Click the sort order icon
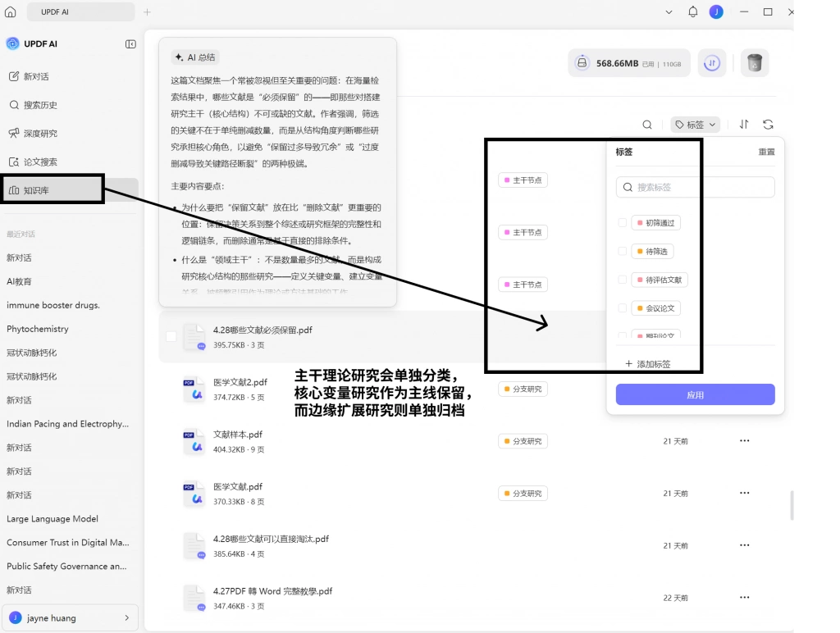 click(x=743, y=125)
